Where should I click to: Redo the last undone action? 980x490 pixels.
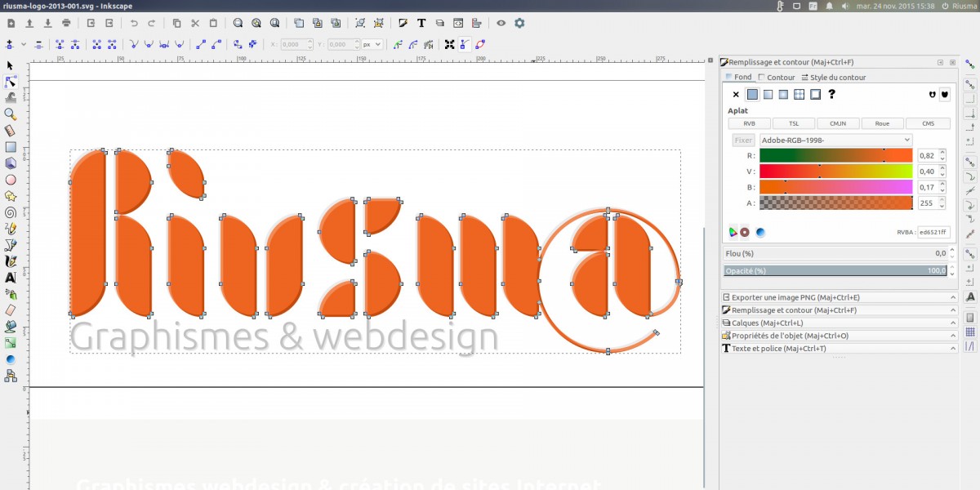[x=152, y=24]
